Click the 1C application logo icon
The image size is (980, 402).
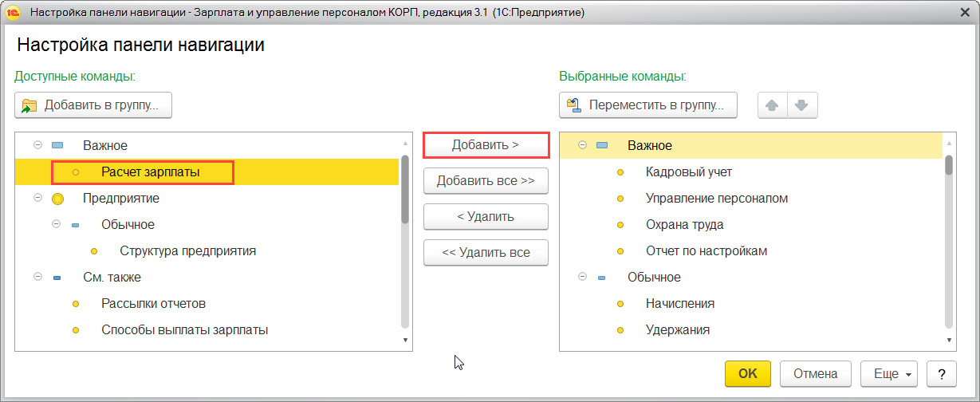(14, 14)
